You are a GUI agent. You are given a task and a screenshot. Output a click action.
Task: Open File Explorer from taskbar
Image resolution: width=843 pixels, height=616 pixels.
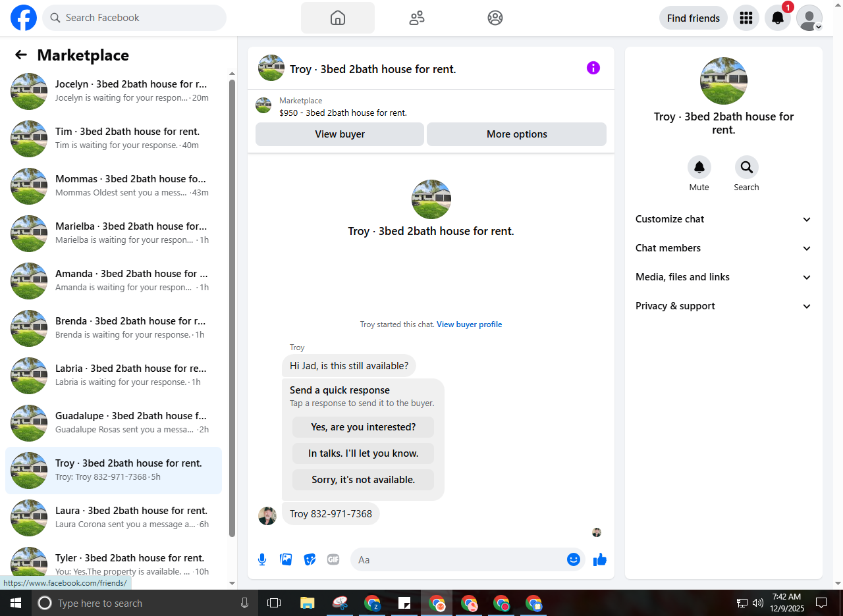point(307,603)
